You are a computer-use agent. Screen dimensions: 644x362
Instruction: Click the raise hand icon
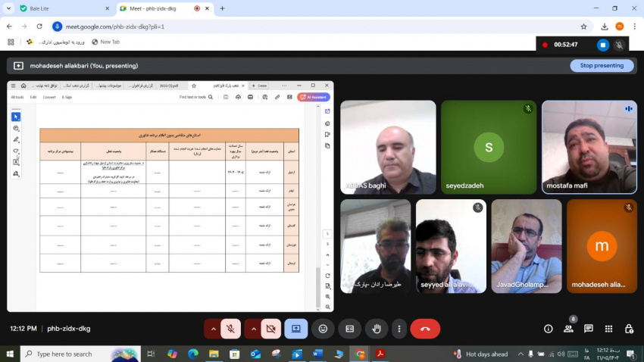pos(376,329)
